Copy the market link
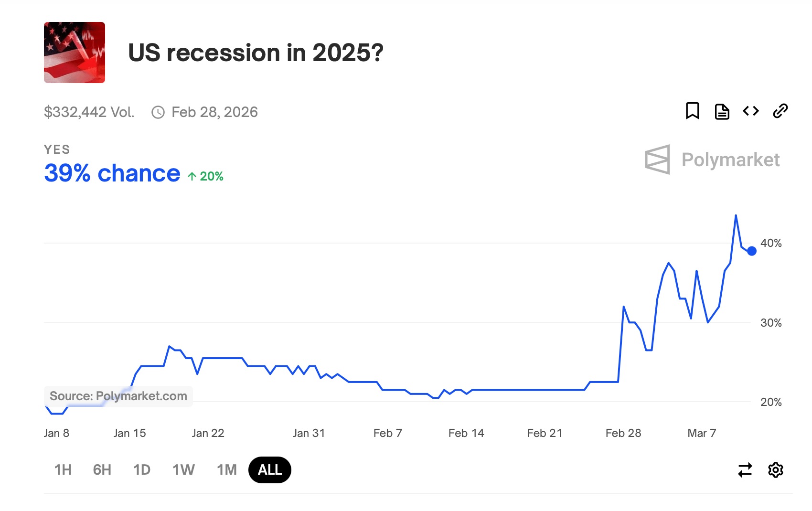 coord(780,111)
